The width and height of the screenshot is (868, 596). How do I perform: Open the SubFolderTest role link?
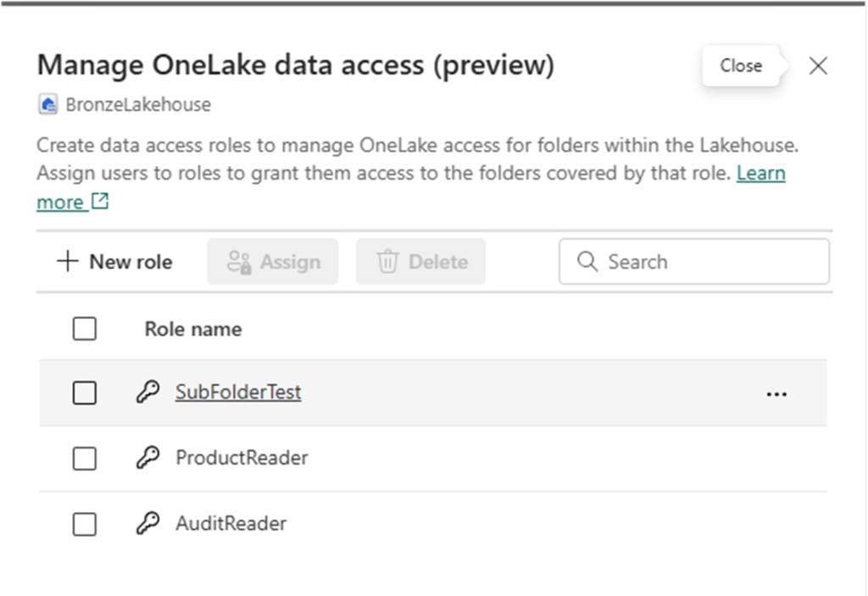point(238,393)
